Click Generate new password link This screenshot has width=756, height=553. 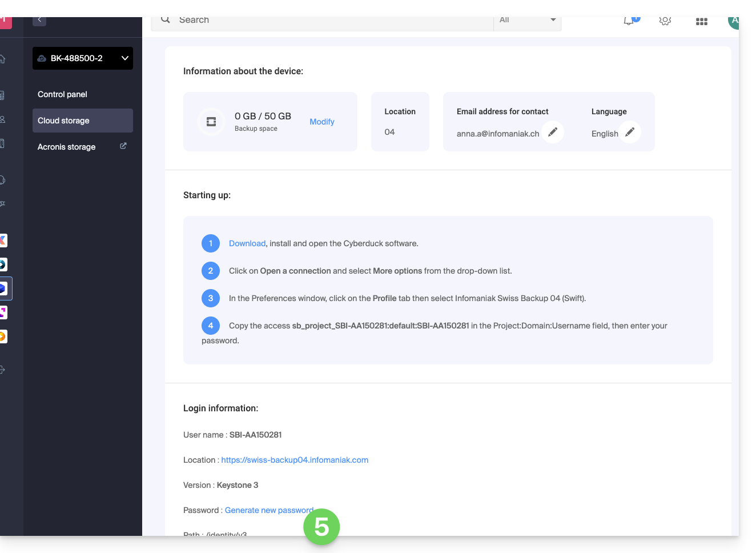coord(269,510)
